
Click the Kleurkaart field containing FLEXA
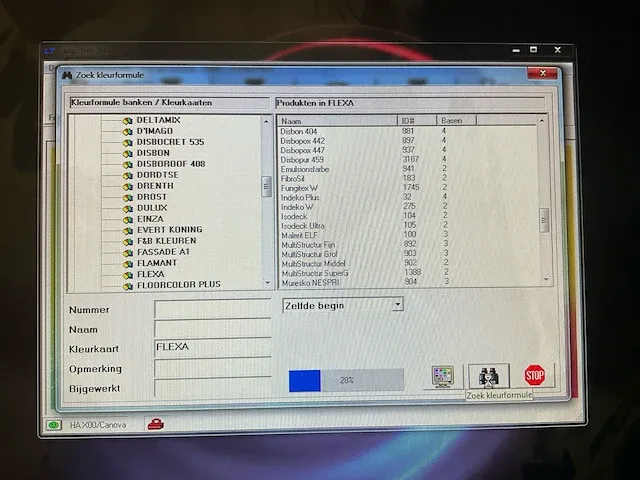coord(213,348)
